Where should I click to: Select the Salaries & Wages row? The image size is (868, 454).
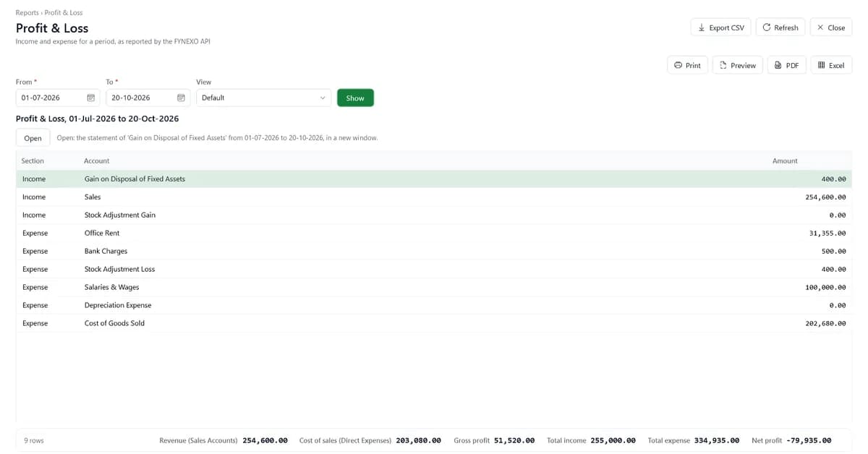[434, 287]
